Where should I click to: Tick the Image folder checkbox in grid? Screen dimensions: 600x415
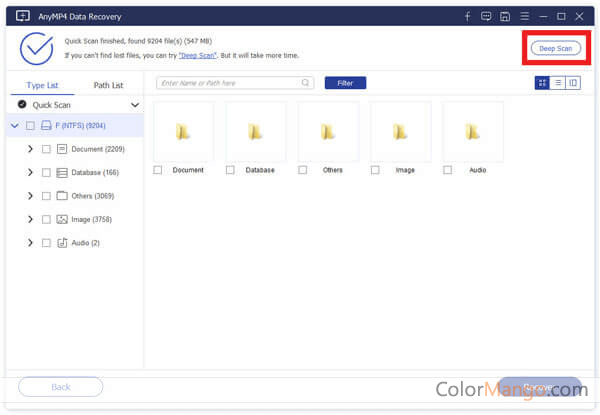tap(375, 170)
